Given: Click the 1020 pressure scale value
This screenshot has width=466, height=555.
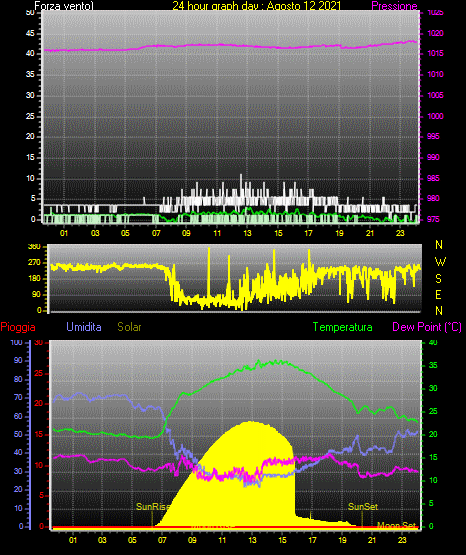Looking at the screenshot, I should pos(435,33).
